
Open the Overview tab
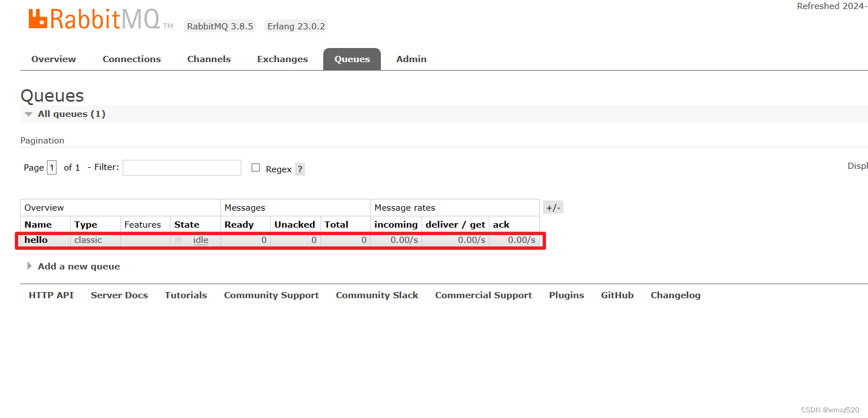tap(54, 59)
